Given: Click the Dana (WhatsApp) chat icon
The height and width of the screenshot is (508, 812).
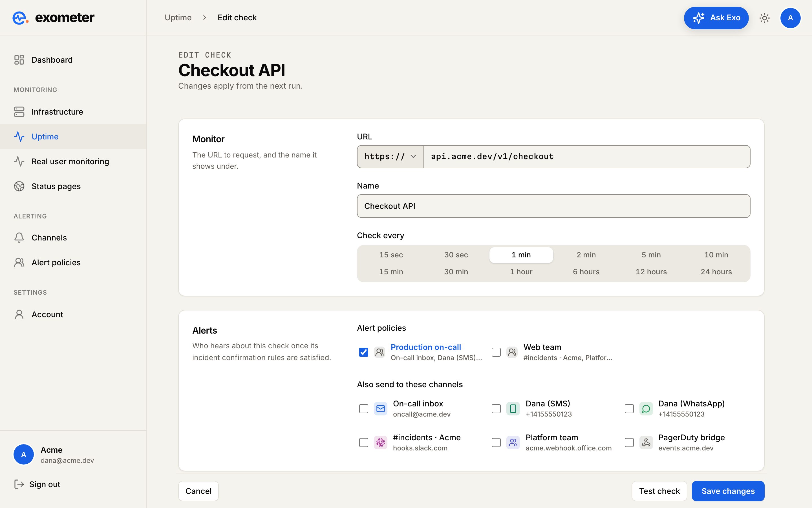Looking at the screenshot, I should click(646, 409).
